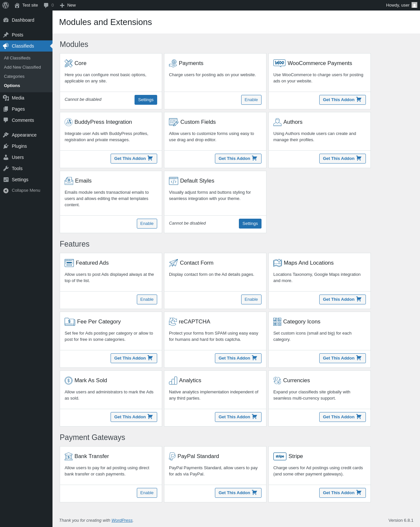The height and width of the screenshot is (527, 420).
Task: Click the Howdy, user account text
Action: pos(398,5)
